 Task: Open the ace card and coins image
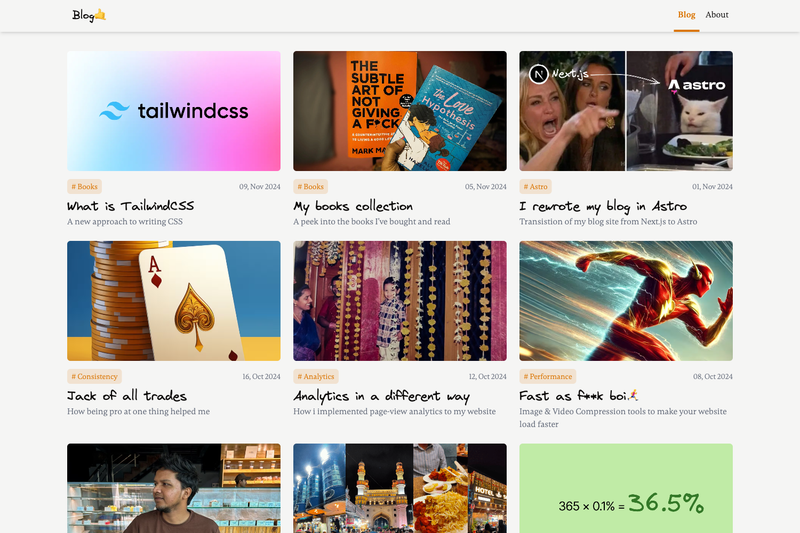pos(173,301)
